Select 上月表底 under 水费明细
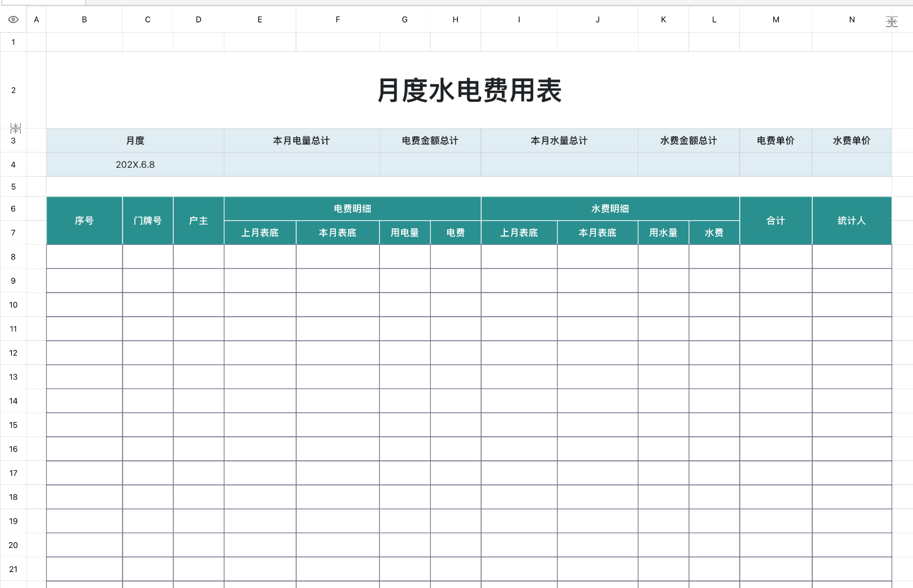 [519, 232]
